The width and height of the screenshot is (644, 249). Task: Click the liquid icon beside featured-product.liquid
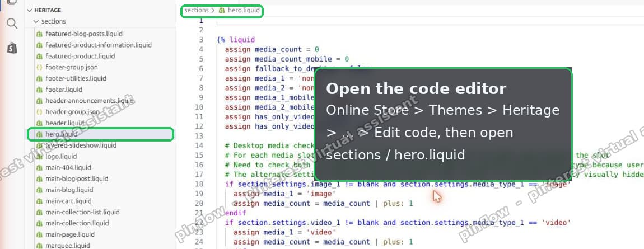click(x=39, y=56)
